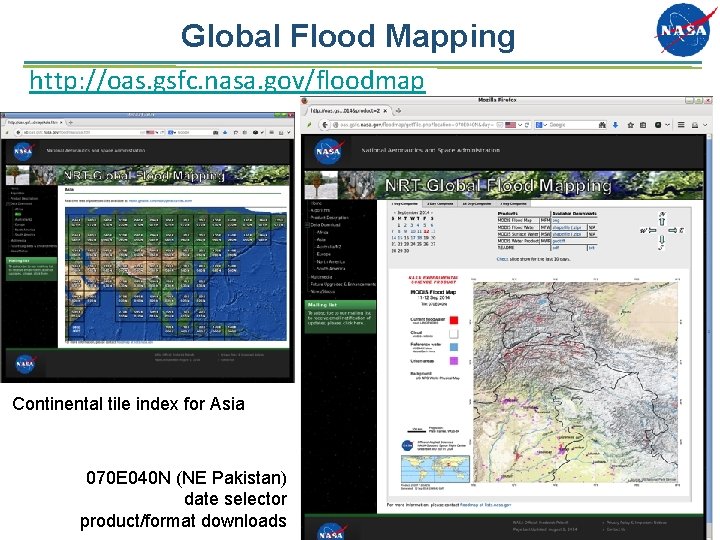The height and width of the screenshot is (540, 720).
Task: Open a new tab in left Firefox window
Action: click(70, 123)
